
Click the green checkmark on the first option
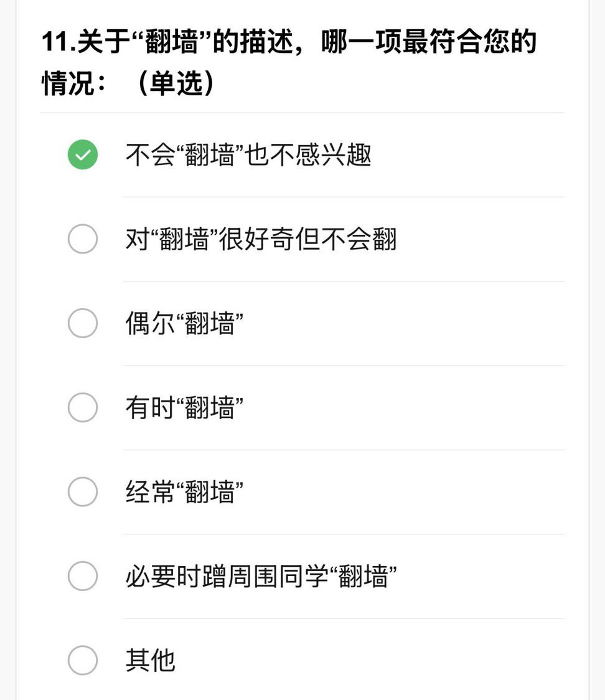[83, 154]
